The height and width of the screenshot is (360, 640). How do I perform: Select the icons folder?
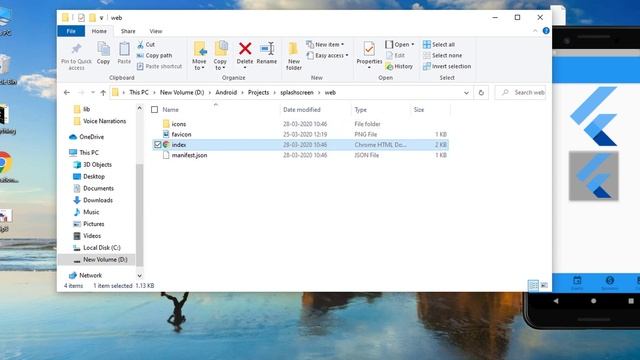(179, 124)
